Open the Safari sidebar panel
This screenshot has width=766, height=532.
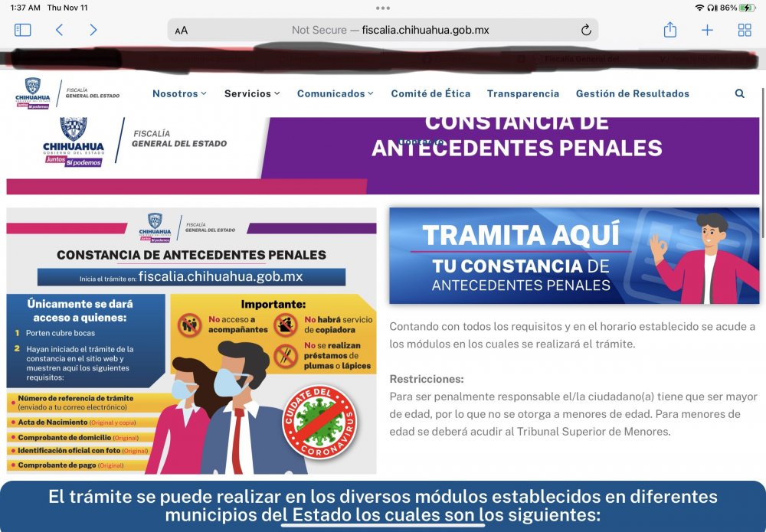[23, 30]
